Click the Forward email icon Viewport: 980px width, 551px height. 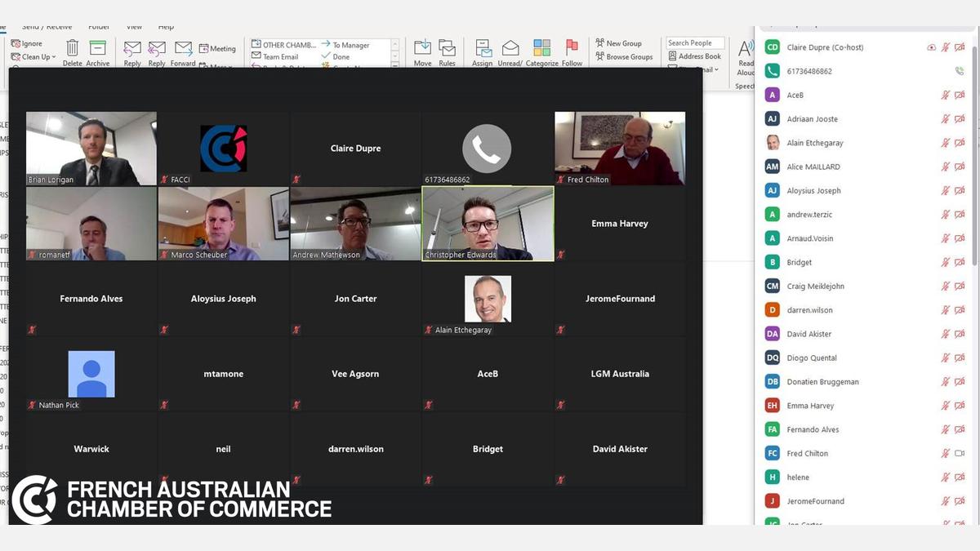coord(184,50)
